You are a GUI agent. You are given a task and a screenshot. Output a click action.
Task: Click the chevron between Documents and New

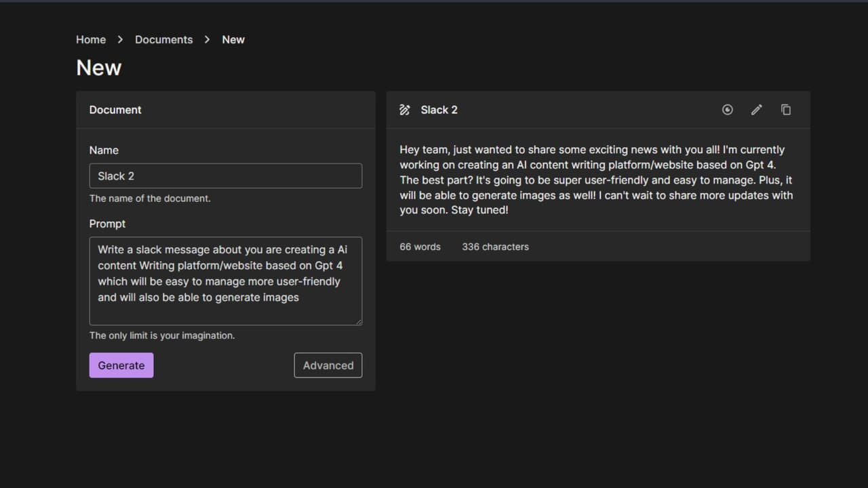(x=208, y=40)
